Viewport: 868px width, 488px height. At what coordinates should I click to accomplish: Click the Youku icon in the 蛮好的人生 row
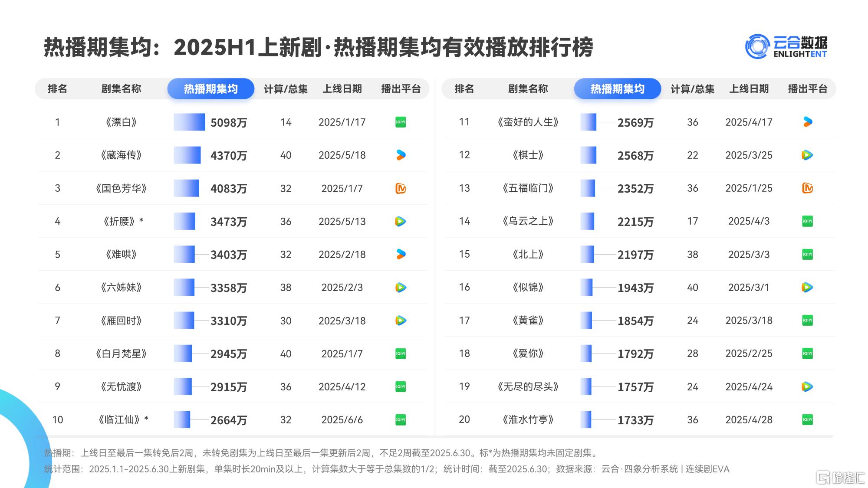point(807,122)
